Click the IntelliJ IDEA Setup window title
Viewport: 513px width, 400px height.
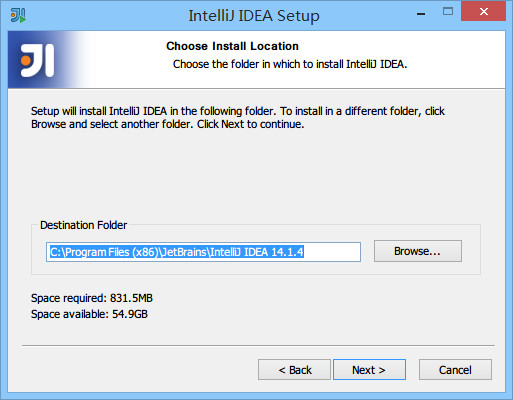click(x=254, y=16)
